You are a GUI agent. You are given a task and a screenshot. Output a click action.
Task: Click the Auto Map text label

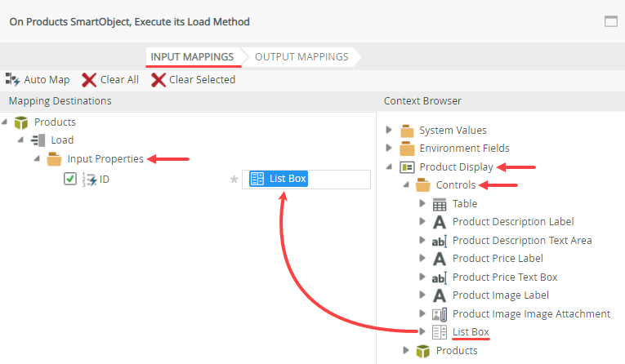[x=47, y=79]
